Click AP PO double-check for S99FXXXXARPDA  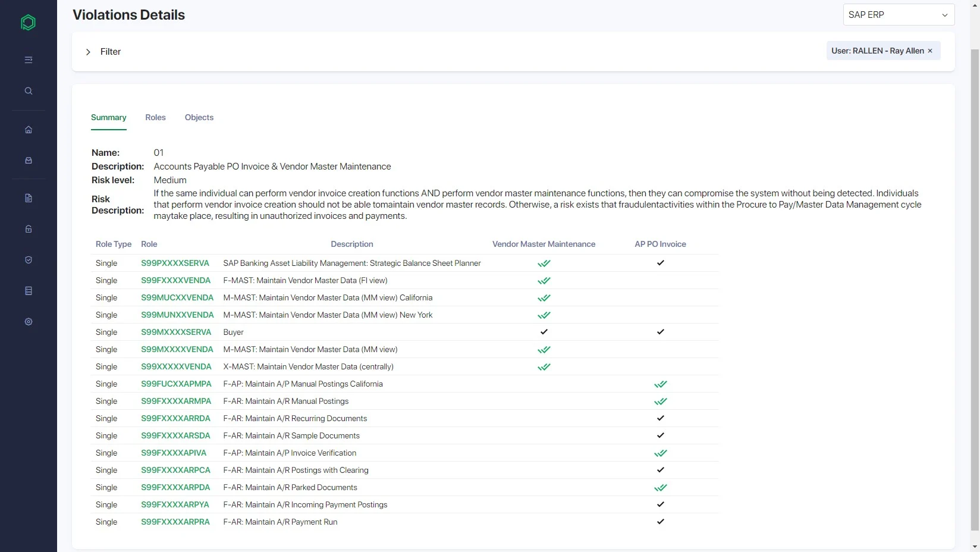(x=661, y=488)
